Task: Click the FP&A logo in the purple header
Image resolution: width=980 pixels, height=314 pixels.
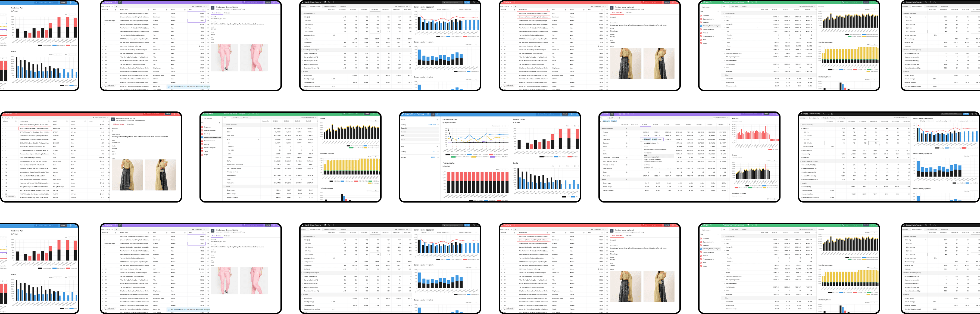Action: click(602, 114)
